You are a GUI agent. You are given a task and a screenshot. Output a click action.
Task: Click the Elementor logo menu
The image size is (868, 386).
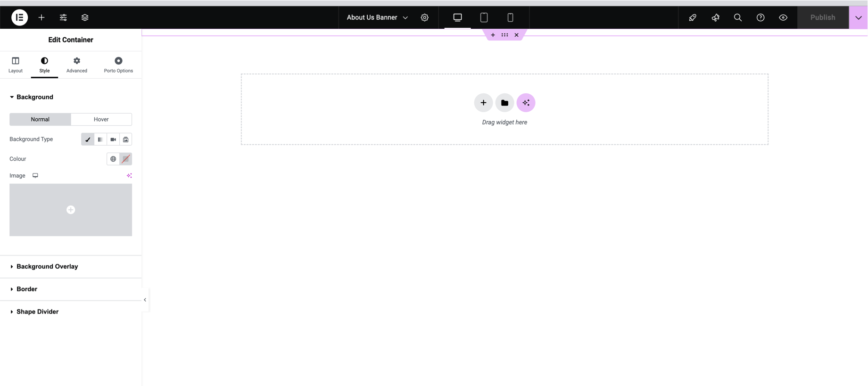click(x=19, y=17)
